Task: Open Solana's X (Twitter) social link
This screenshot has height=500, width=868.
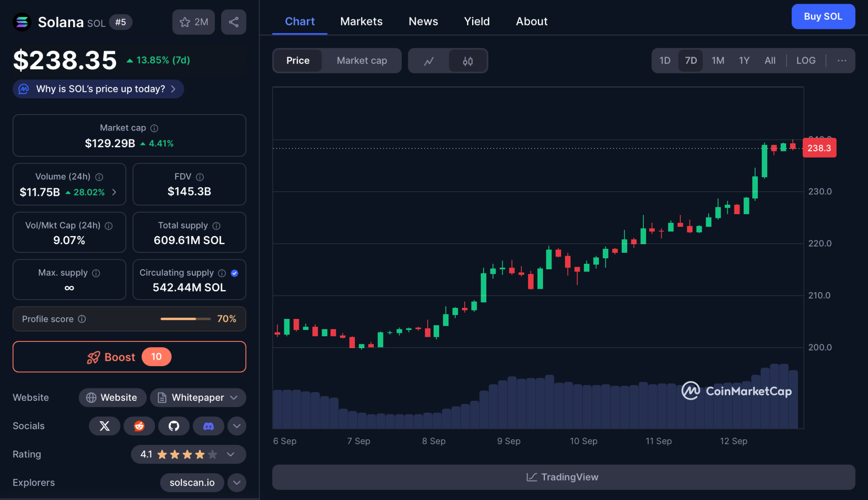Action: [104, 426]
